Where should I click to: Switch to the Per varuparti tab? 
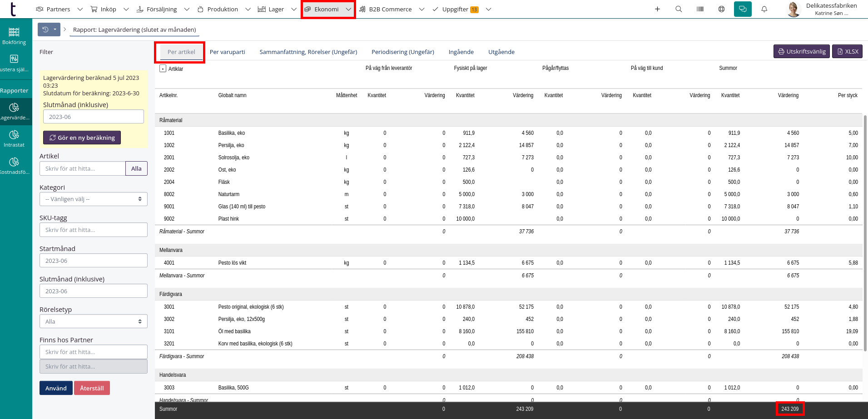(227, 52)
